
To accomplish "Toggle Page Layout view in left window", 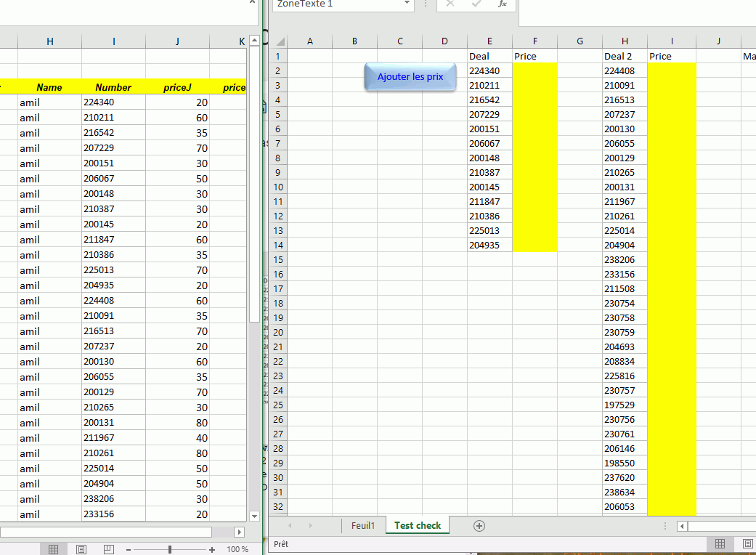I will point(81,549).
